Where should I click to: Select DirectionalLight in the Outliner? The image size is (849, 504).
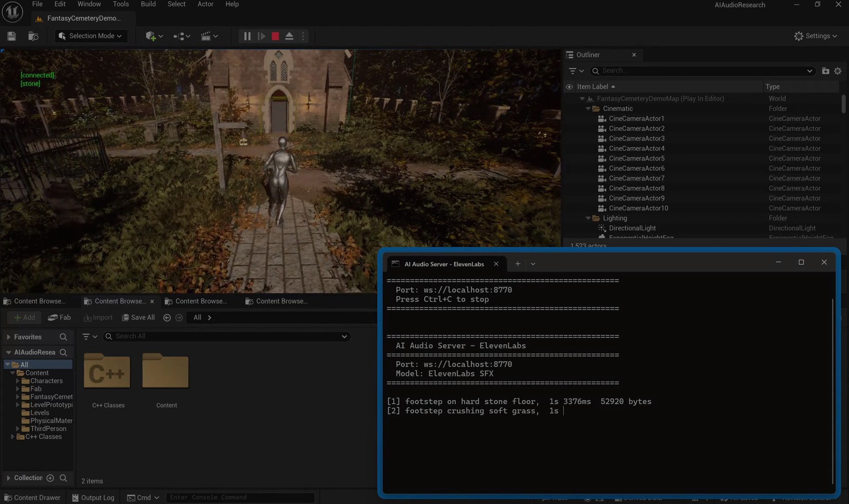tap(632, 228)
